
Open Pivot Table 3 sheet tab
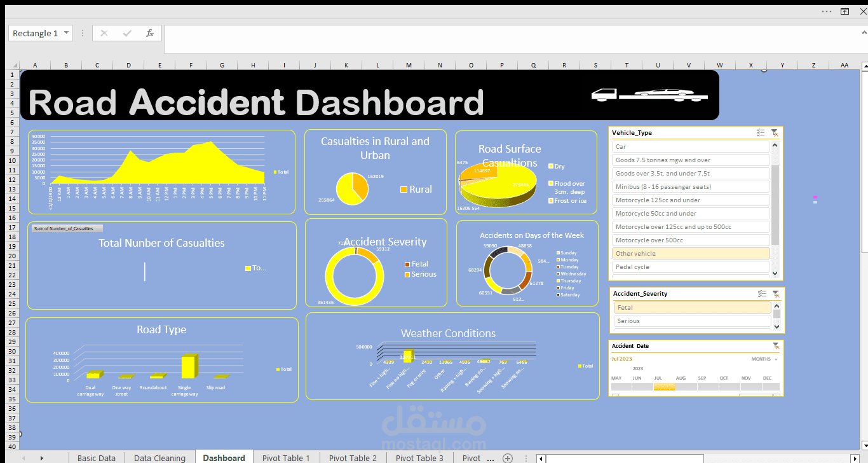(419, 458)
